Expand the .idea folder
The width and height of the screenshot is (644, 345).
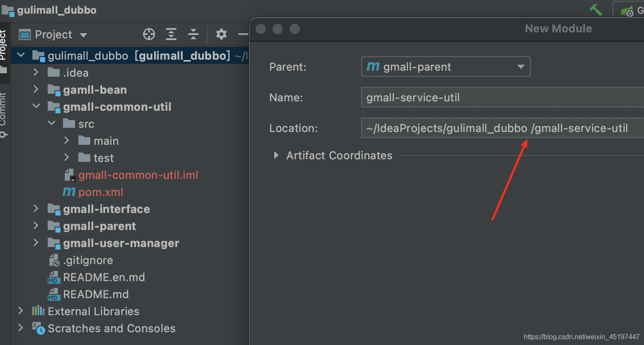point(36,72)
